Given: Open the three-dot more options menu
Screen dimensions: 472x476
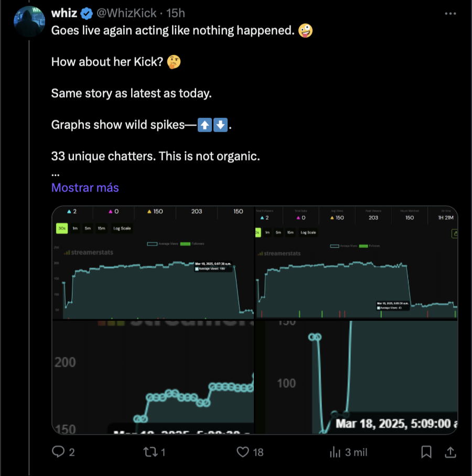Looking at the screenshot, I should click(450, 14).
